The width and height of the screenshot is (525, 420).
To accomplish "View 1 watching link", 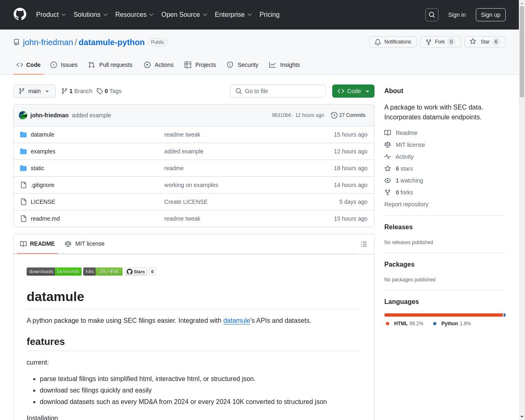I will pos(404,180).
